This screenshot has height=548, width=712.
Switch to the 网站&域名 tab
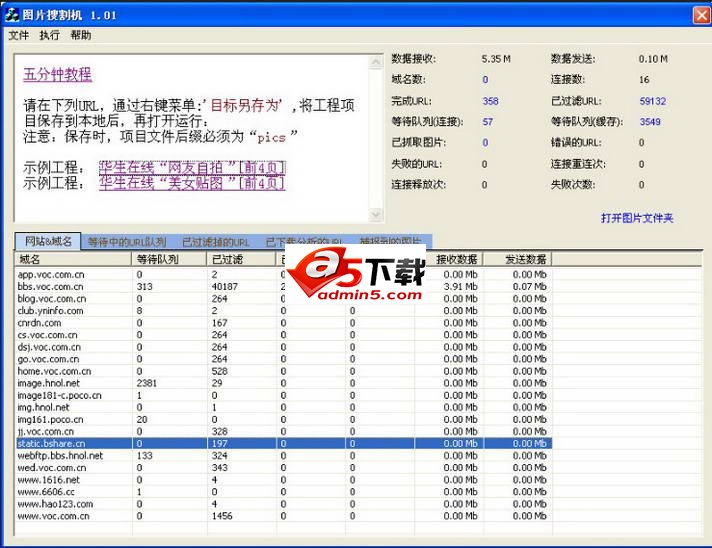click(48, 242)
